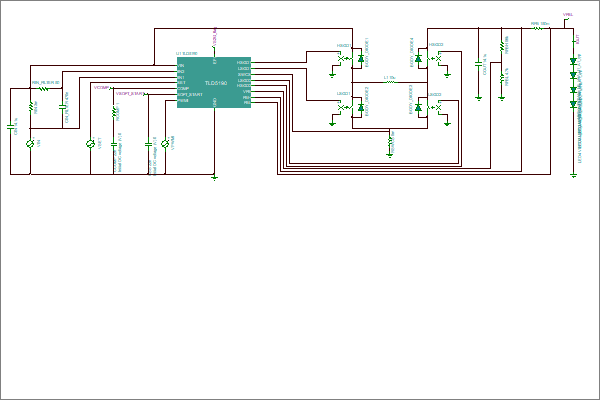This screenshot has width=600, height=400.
Task: Select the SWCS pin label on IC
Action: point(244,75)
